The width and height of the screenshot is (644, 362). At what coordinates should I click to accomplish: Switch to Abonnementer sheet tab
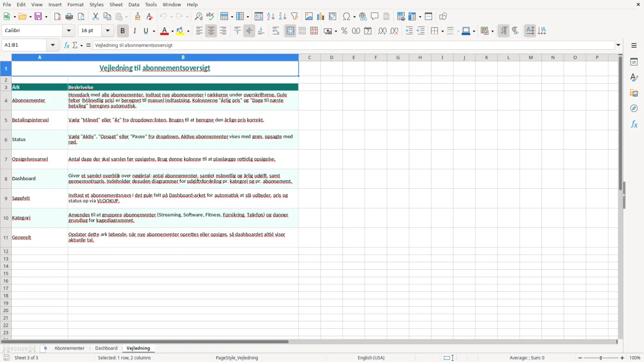(x=69, y=349)
